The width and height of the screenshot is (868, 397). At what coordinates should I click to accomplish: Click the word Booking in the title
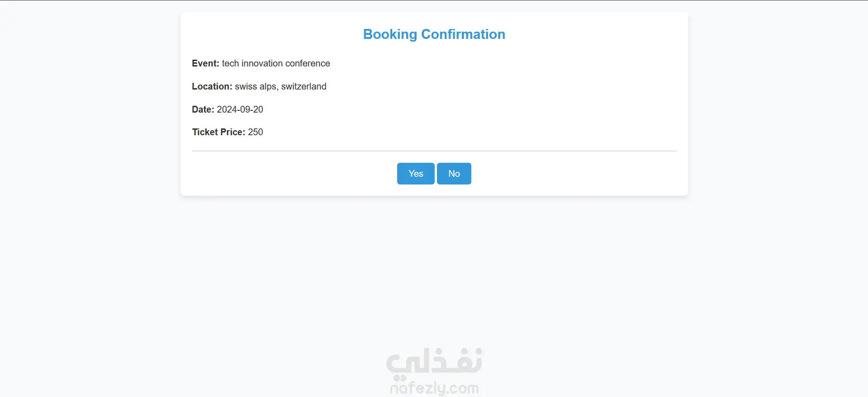click(x=390, y=34)
